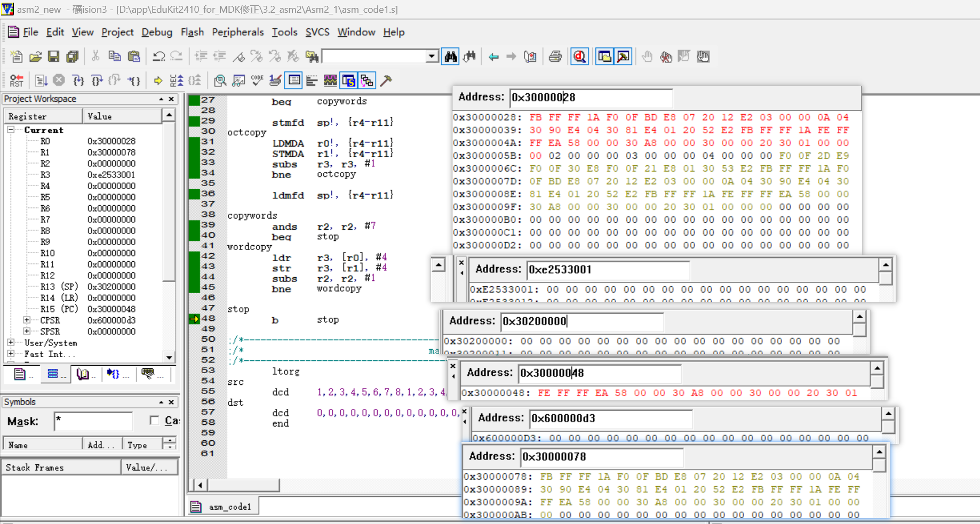Expand the SPSR register node
Screen dimensions: 980x524
click(x=27, y=331)
